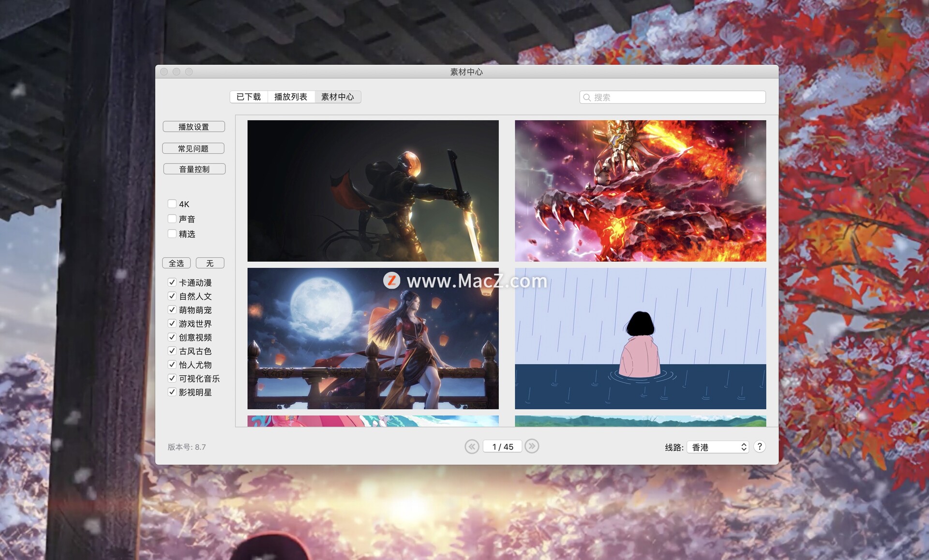The height and width of the screenshot is (560, 929).
Task: Enable the 4K filter checkbox
Action: [172, 204]
